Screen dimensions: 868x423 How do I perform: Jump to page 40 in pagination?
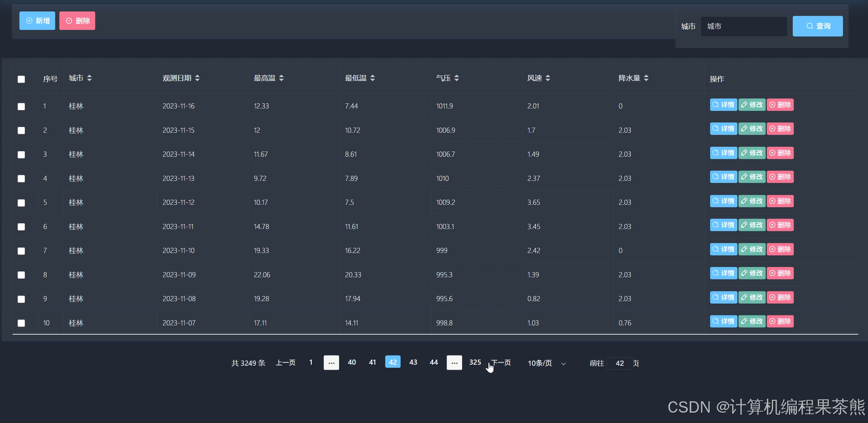coord(352,363)
